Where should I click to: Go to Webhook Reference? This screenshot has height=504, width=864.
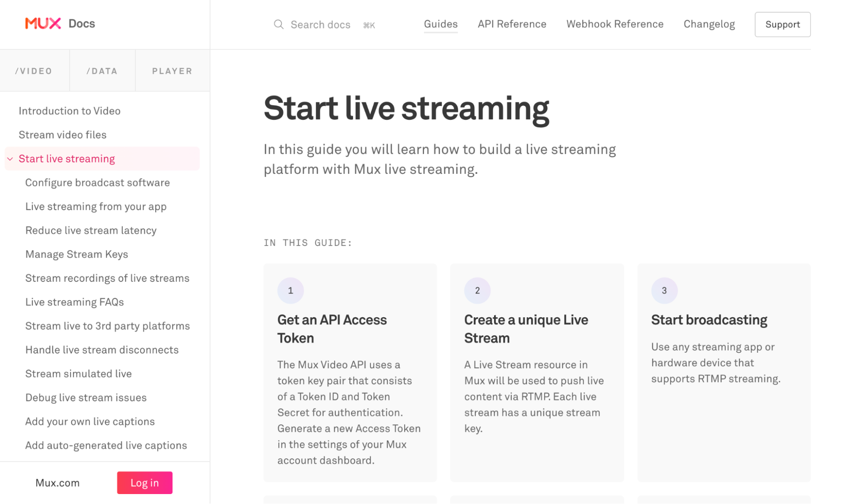615,24
